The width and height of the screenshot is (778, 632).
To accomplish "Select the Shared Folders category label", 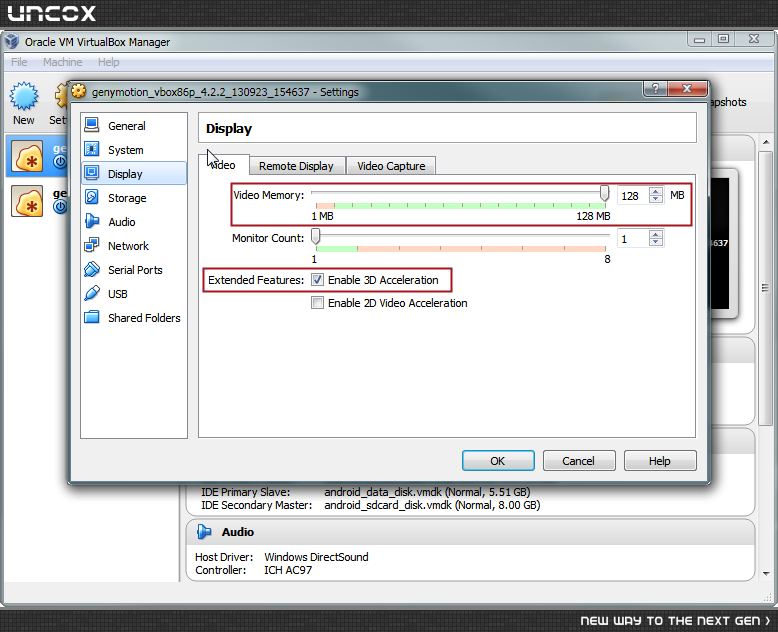I will (x=144, y=318).
